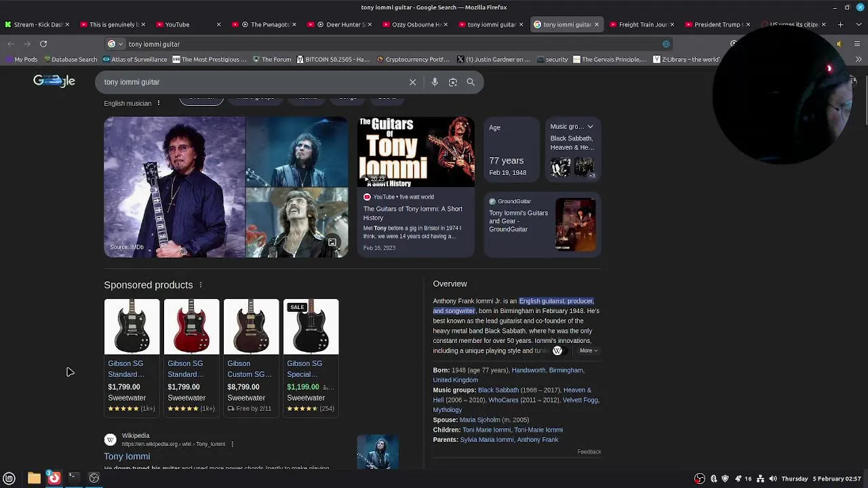
Task: Click the Vivaldi-style red browser taskbar icon
Action: (54, 478)
